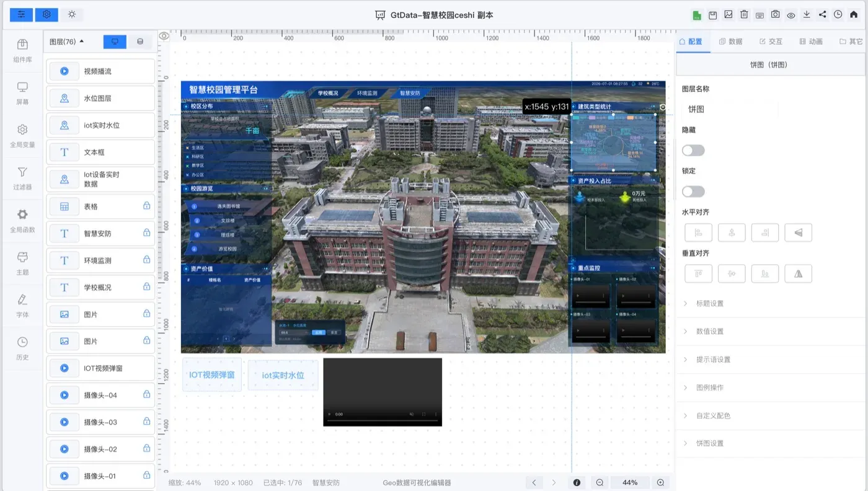Click the camera screenshot icon
Image resolution: width=868 pixels, height=491 pixels.
coord(776,15)
